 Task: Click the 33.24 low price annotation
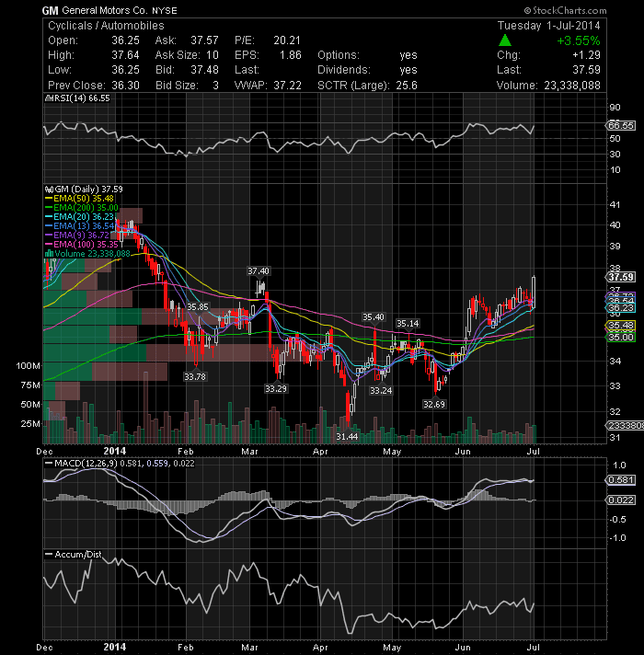381,391
